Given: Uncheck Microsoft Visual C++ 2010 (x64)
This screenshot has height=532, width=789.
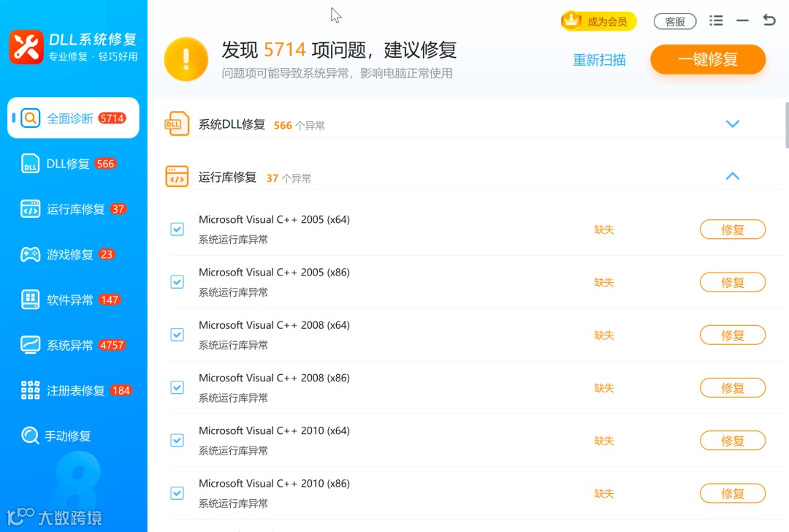Looking at the screenshot, I should (177, 441).
